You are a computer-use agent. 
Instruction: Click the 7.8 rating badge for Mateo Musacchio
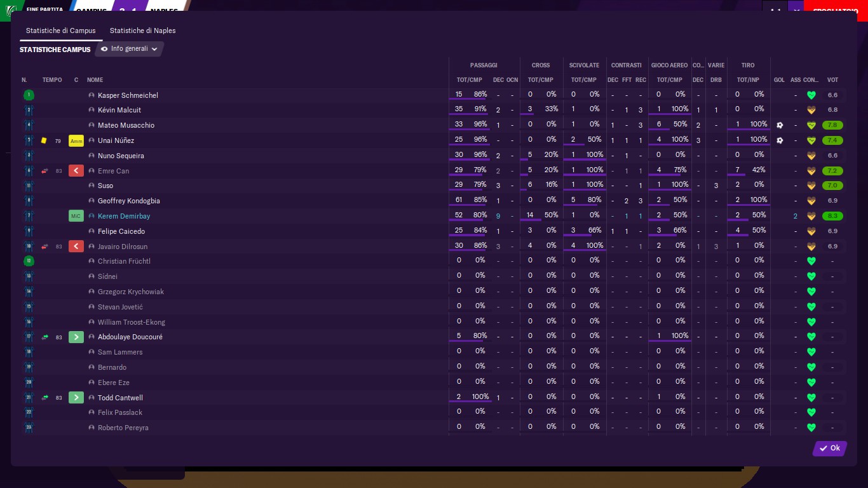point(832,125)
